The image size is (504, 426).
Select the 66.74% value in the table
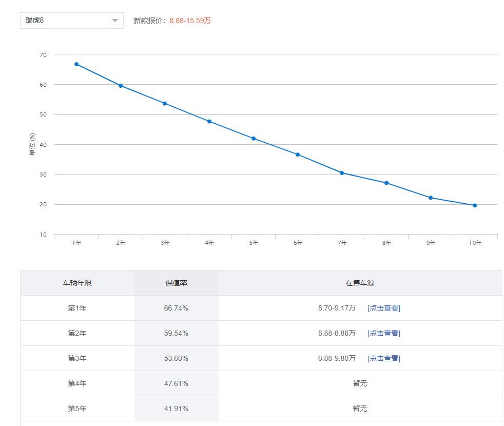tap(177, 307)
